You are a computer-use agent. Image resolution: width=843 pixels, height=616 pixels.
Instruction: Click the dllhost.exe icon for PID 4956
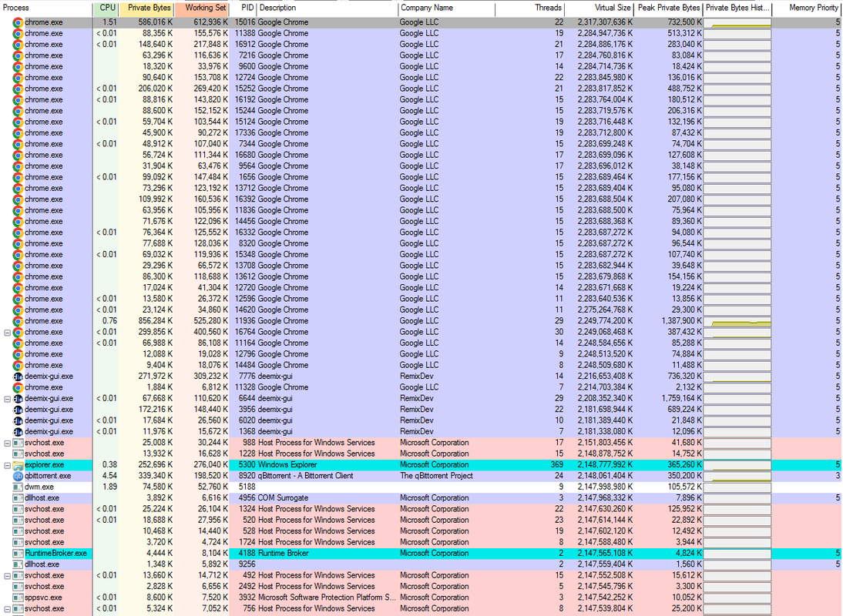18,498
